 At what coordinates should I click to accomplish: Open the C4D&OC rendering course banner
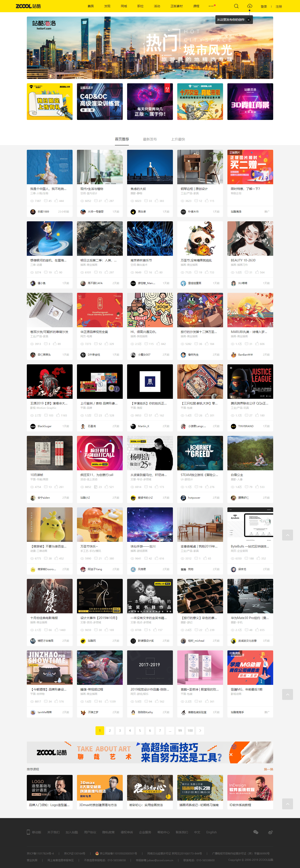[x=100, y=101]
